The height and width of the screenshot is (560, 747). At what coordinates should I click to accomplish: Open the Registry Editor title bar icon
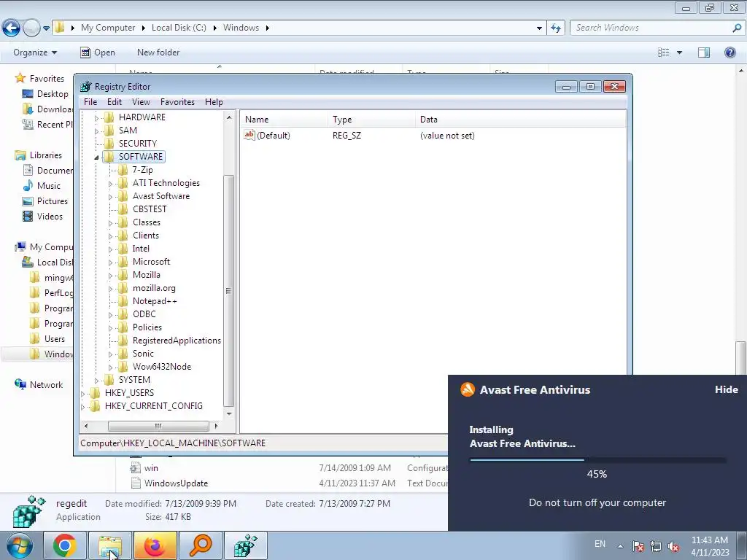[86, 87]
